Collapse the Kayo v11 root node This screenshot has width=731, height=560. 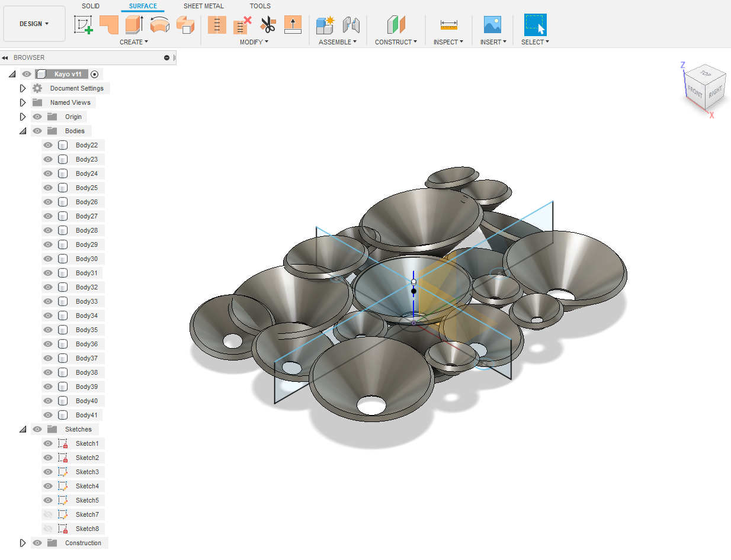tap(12, 74)
